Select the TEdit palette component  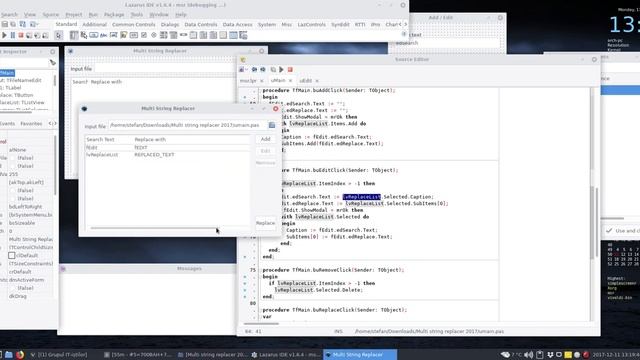coord(113,36)
